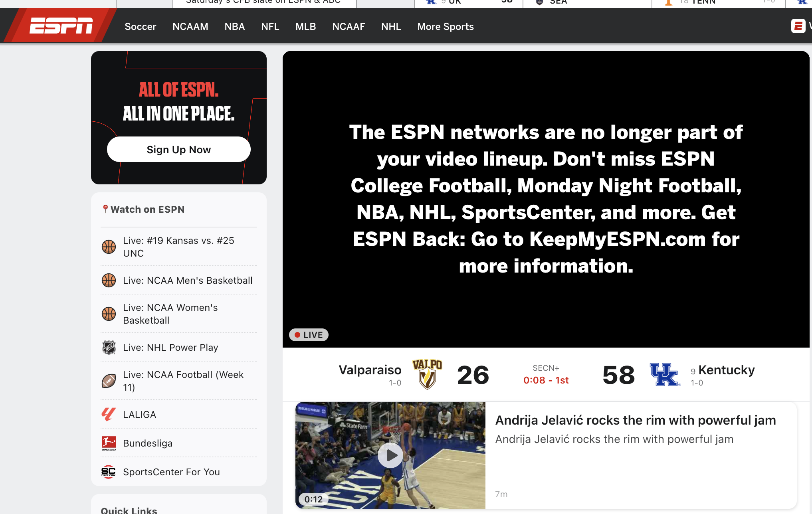Open the More Sports menu
This screenshot has height=514, width=812.
446,27
